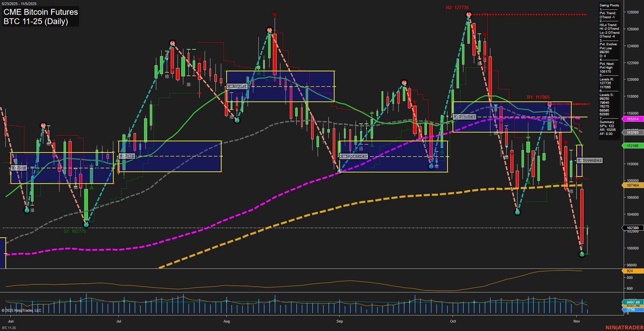Select the orange 107464 moving average price tag
Viewport: 644px width, 331px height.
tap(632, 185)
